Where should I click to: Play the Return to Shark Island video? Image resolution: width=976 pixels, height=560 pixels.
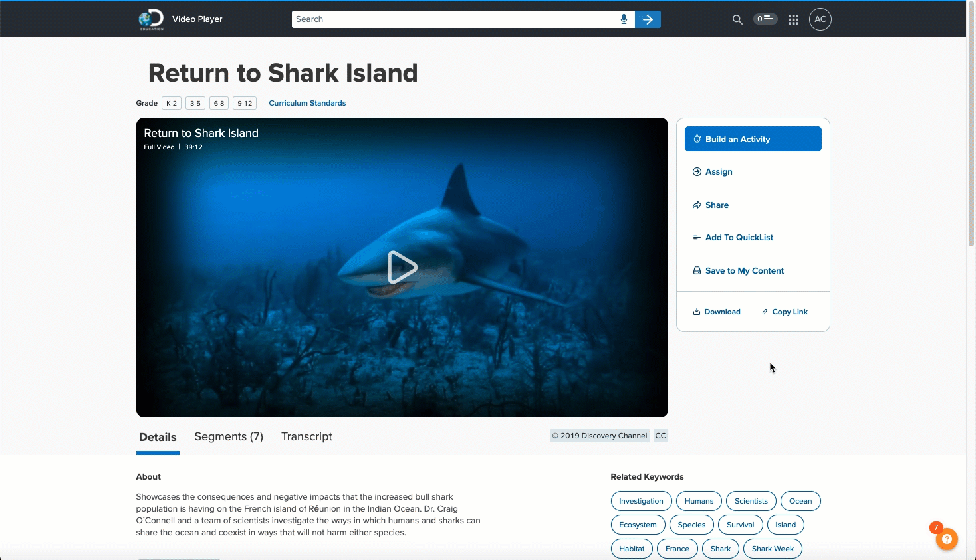[402, 267]
